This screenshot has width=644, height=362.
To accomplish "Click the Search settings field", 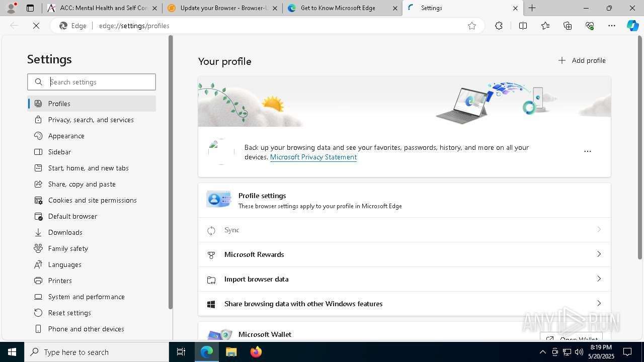I will (92, 82).
